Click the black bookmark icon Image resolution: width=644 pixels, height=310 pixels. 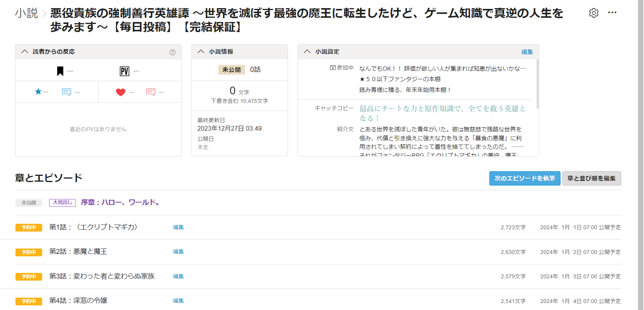point(60,71)
